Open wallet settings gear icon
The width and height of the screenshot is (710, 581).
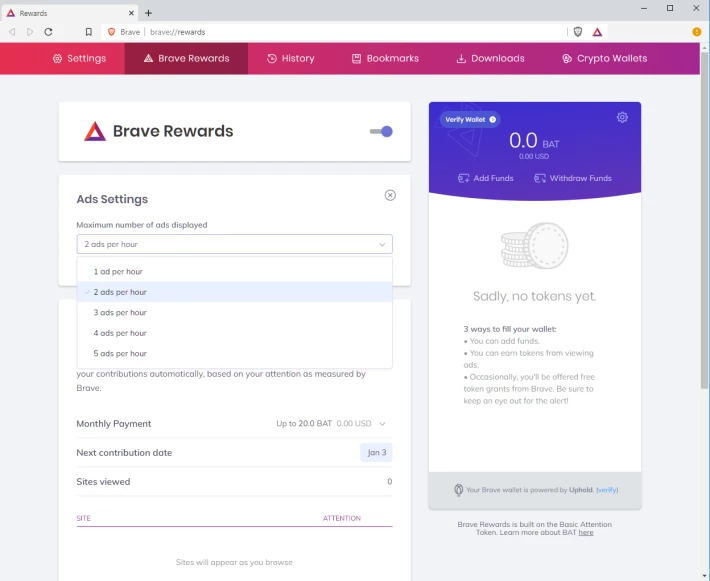click(622, 117)
